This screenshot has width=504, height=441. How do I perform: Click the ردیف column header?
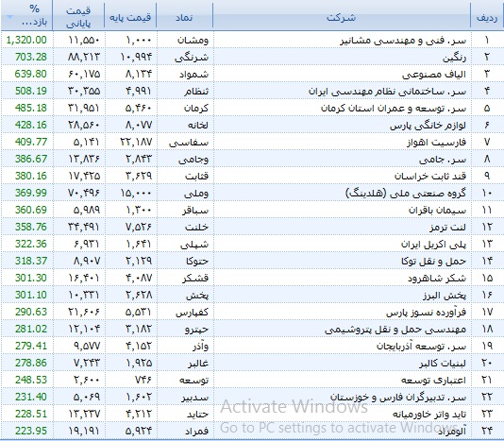tap(487, 17)
